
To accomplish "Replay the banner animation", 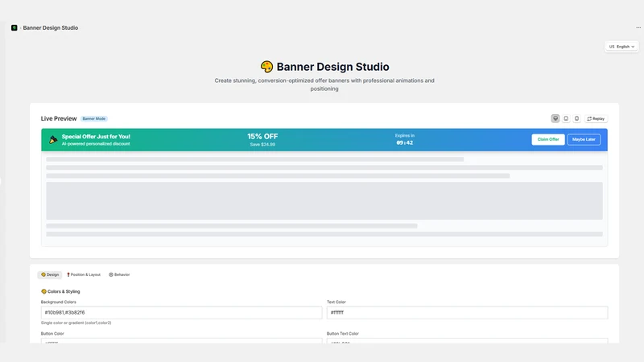I will click(x=596, y=118).
